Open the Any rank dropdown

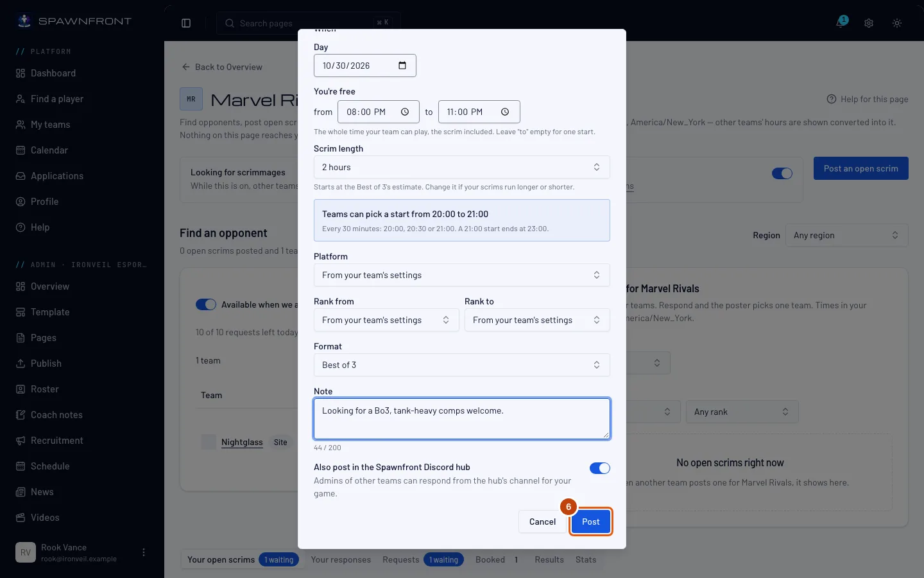[742, 412]
